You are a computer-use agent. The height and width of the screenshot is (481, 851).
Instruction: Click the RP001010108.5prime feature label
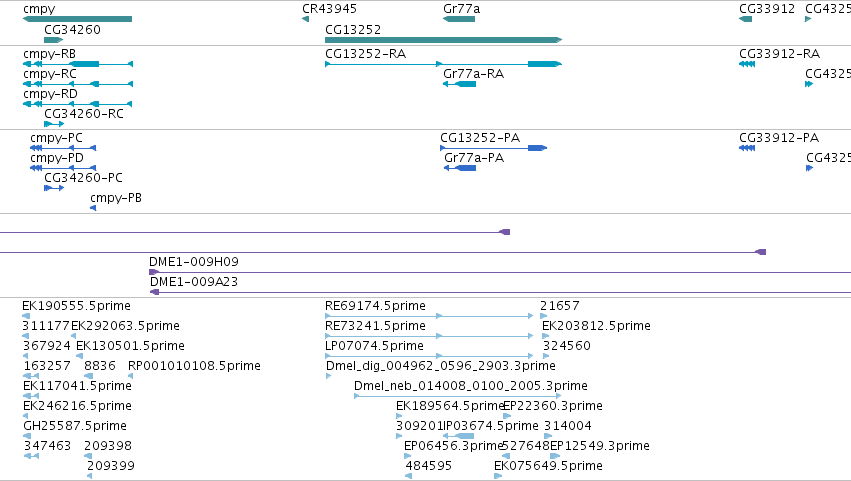pyautogui.click(x=194, y=365)
